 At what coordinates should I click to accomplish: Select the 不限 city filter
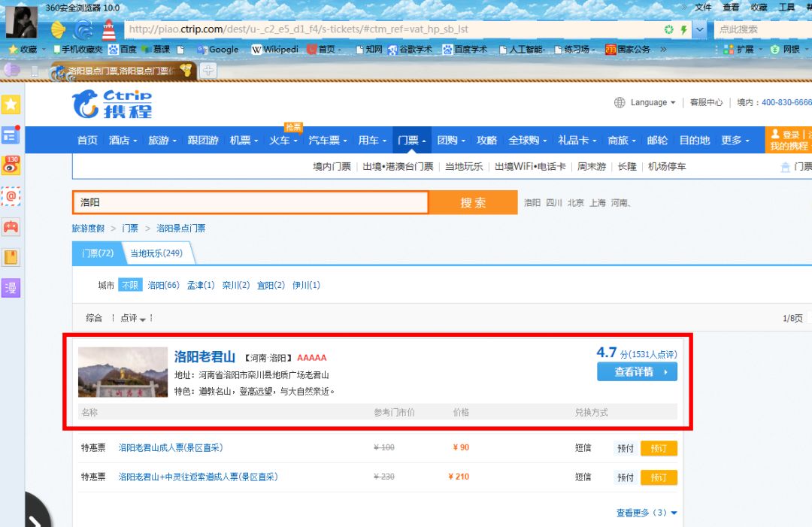tap(130, 285)
